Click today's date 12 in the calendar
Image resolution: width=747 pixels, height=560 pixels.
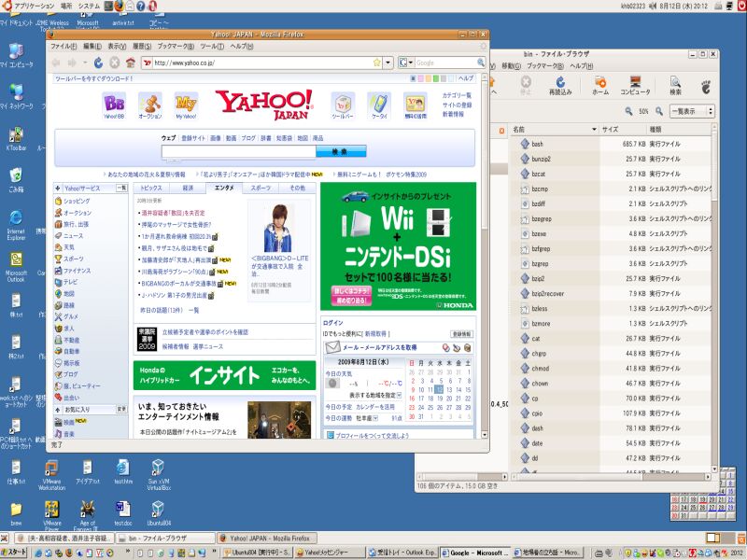point(439,389)
